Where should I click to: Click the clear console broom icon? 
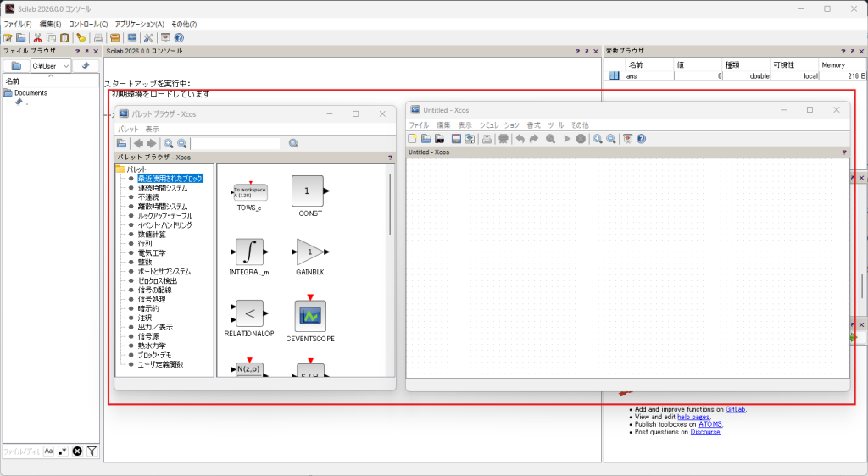tap(81, 38)
